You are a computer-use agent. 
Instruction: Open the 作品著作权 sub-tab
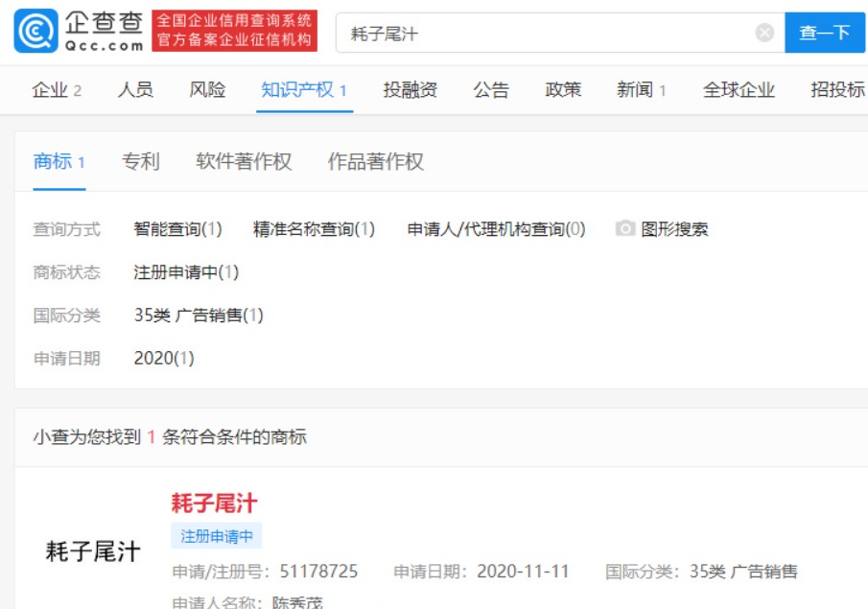tap(376, 162)
